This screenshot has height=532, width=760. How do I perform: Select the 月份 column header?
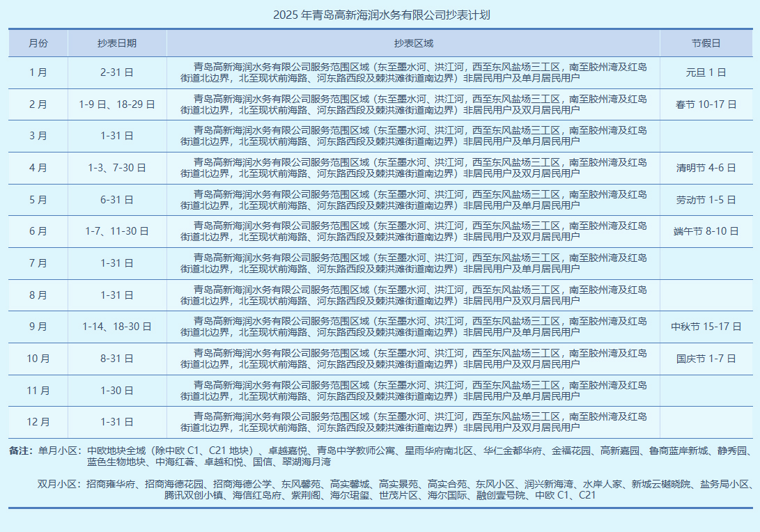[x=38, y=43]
